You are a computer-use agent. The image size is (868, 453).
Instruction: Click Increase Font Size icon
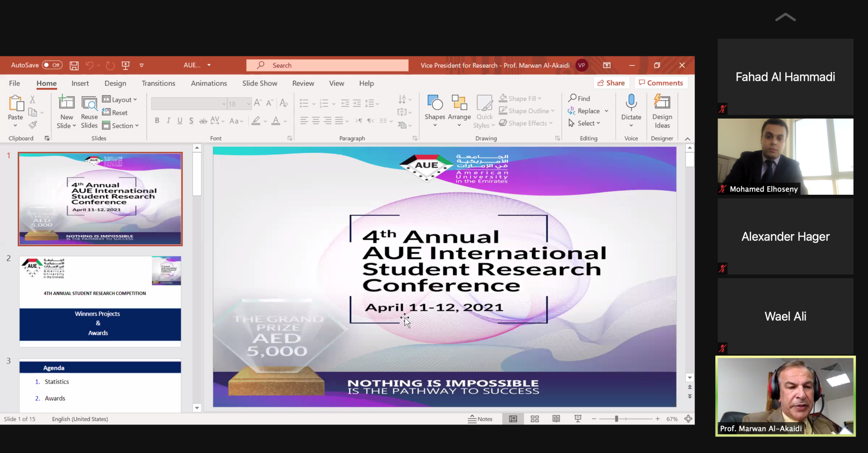(258, 103)
